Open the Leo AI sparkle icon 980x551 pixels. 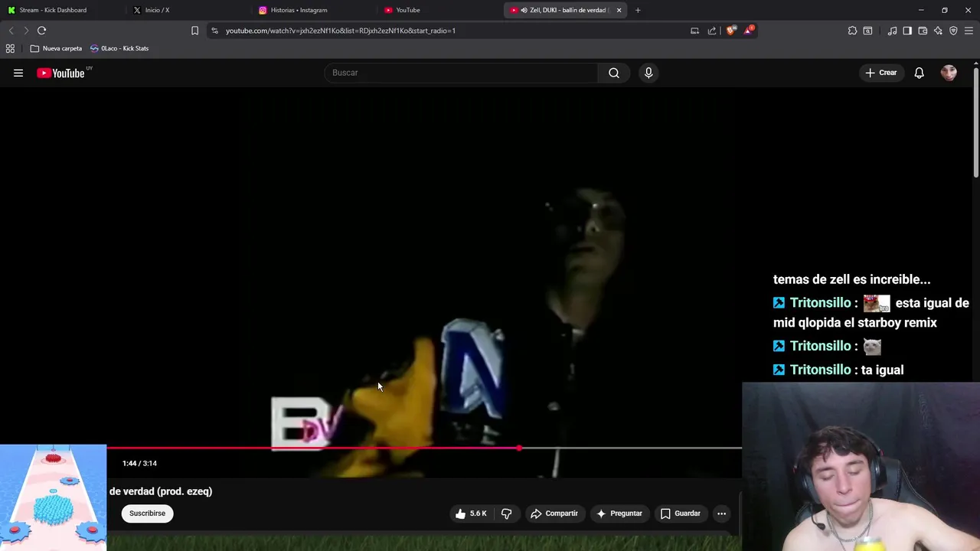tap(938, 31)
